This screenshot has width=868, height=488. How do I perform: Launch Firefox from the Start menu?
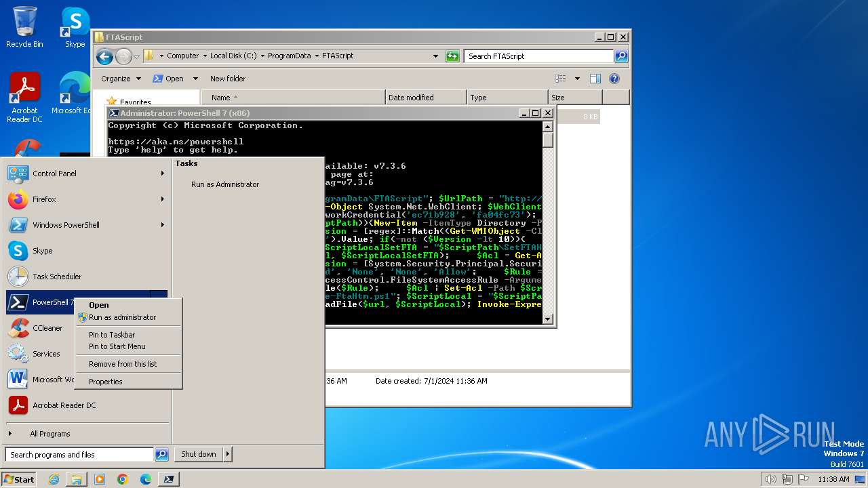tap(86, 199)
